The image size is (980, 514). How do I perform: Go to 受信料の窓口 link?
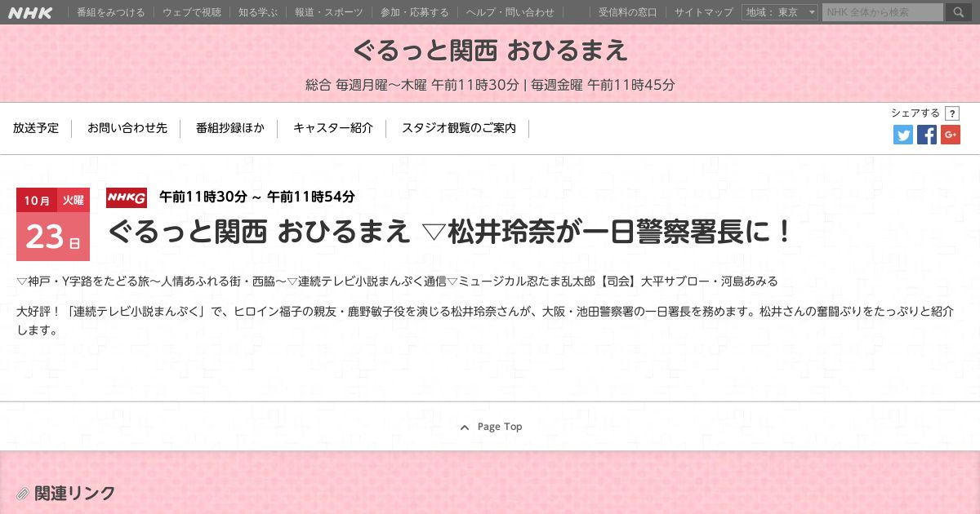(x=627, y=12)
